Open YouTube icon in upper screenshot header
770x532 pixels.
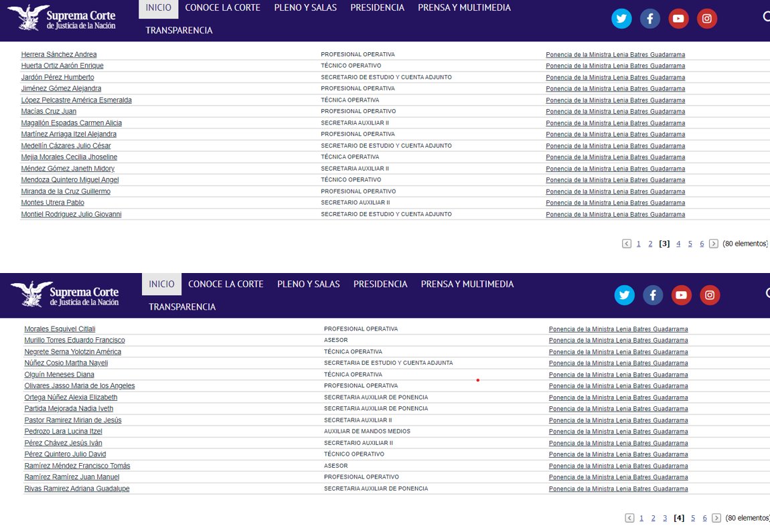coord(678,19)
